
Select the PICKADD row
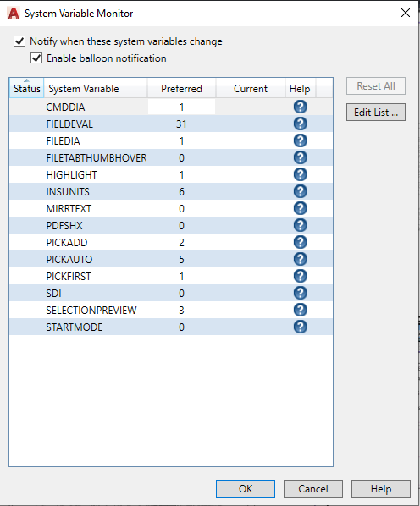coord(171,242)
